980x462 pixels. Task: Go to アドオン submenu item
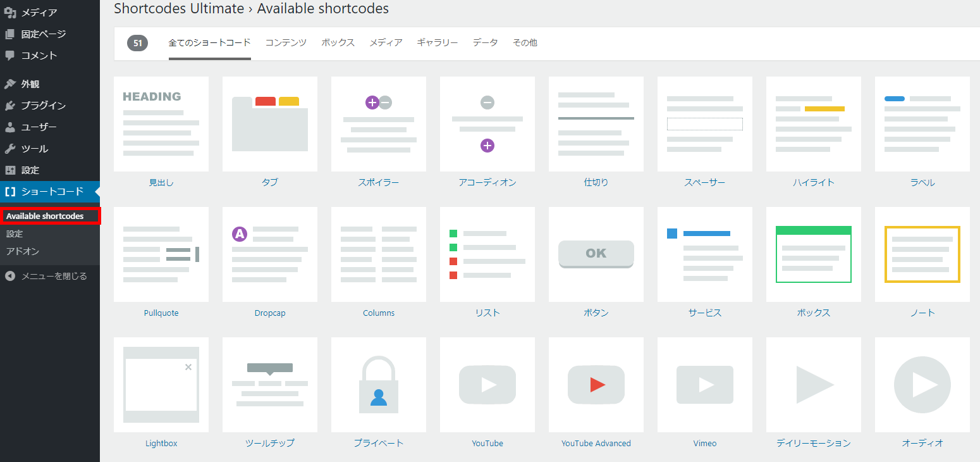point(23,251)
